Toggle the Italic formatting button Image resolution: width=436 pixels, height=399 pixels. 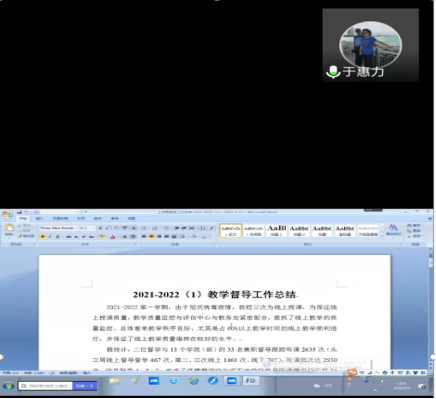(x=50, y=237)
